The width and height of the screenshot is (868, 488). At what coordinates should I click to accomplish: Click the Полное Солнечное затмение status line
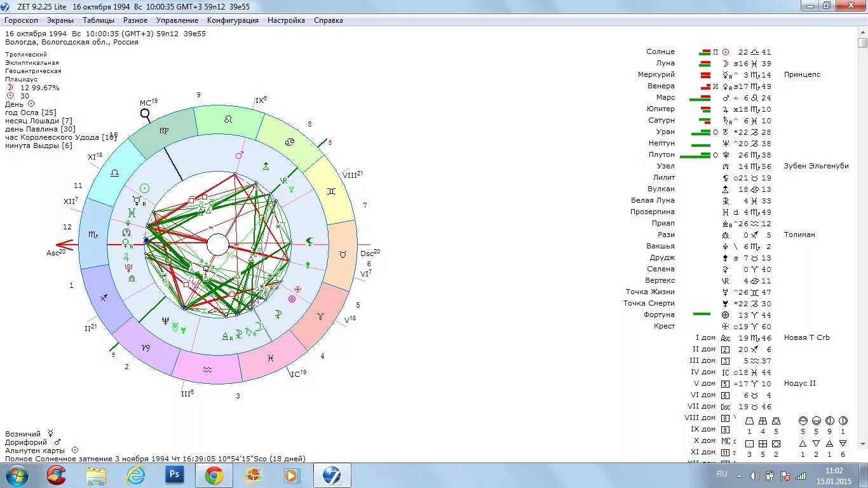(x=155, y=458)
